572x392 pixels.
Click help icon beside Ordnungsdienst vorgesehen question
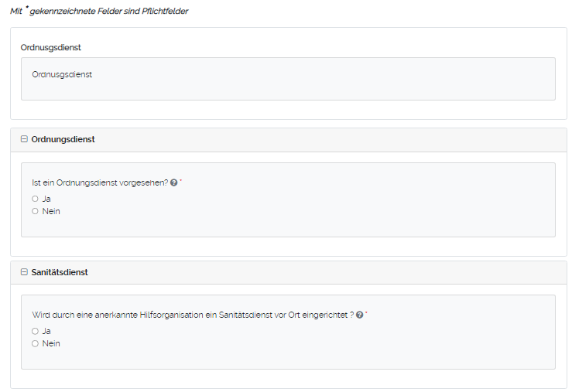click(x=173, y=183)
